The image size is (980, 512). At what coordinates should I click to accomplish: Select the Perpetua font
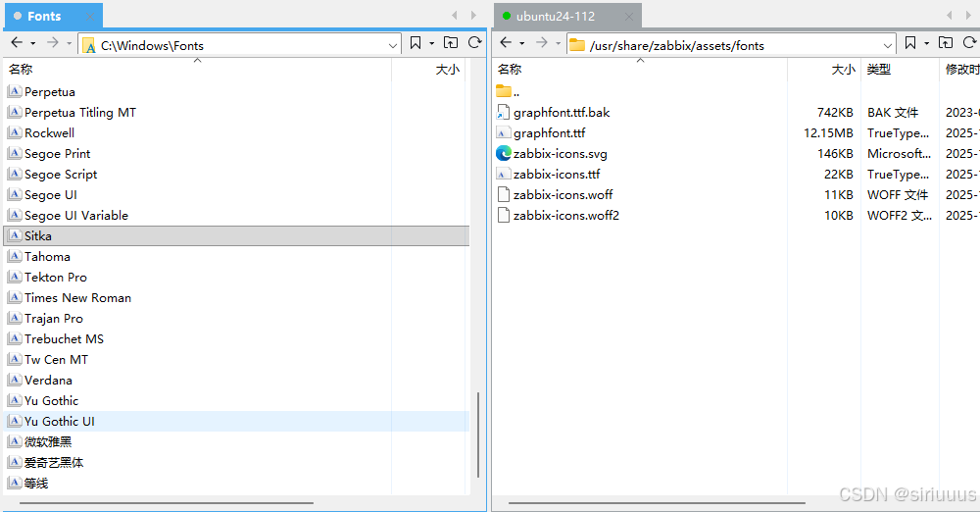(49, 92)
